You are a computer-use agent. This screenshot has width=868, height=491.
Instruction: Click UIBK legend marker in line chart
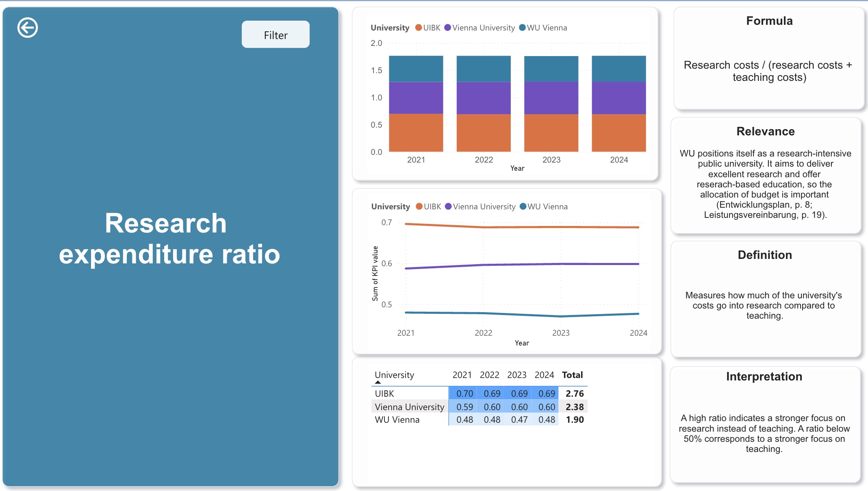[x=419, y=206]
